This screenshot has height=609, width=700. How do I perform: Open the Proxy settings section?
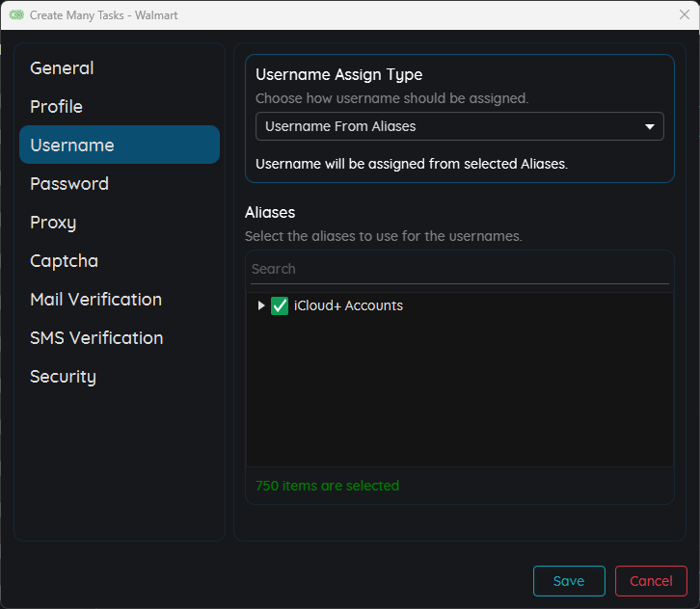click(53, 223)
